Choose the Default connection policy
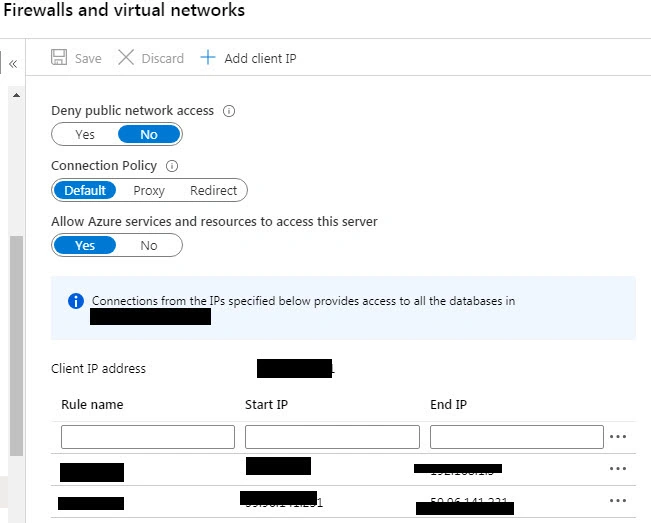The width and height of the screenshot is (651, 523). [85, 191]
